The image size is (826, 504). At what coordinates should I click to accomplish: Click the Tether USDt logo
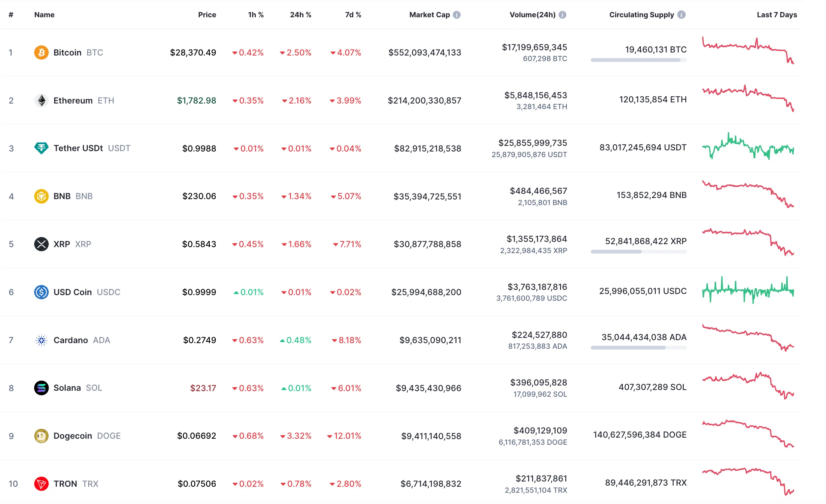click(41, 148)
